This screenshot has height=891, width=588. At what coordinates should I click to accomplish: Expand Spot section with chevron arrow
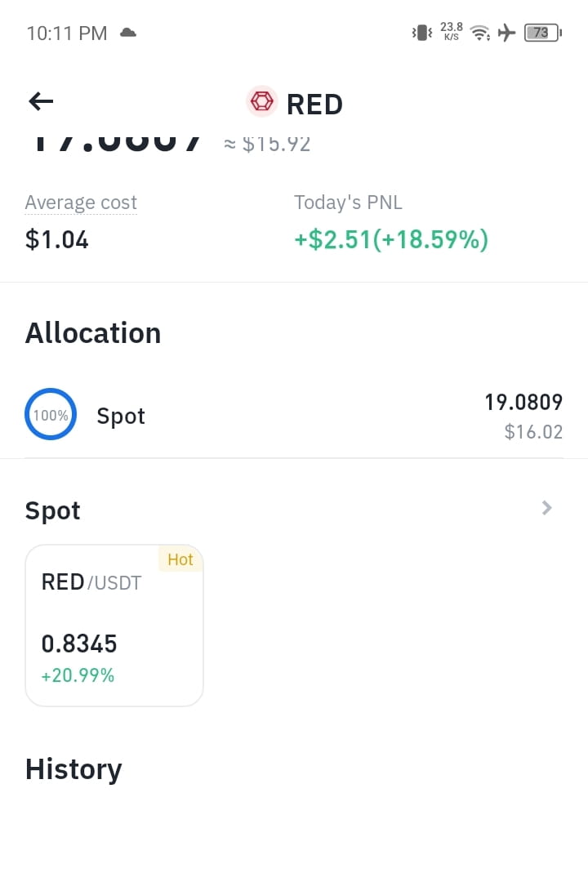coord(546,508)
